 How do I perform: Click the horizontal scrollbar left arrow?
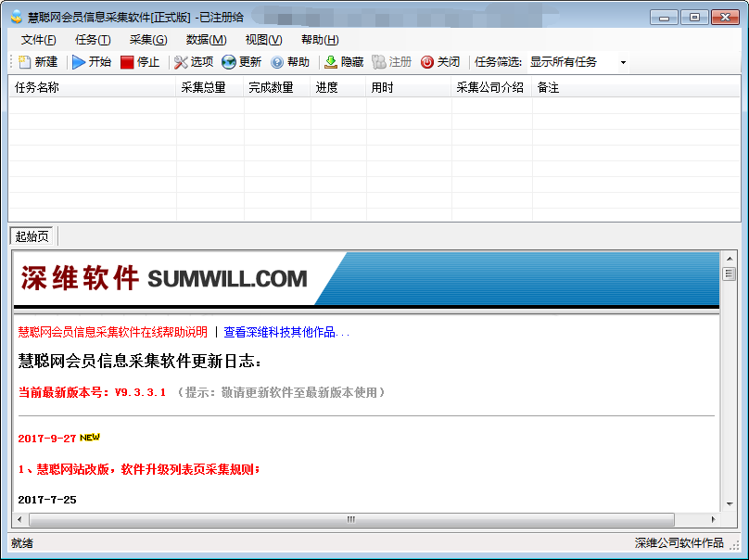click(19, 519)
